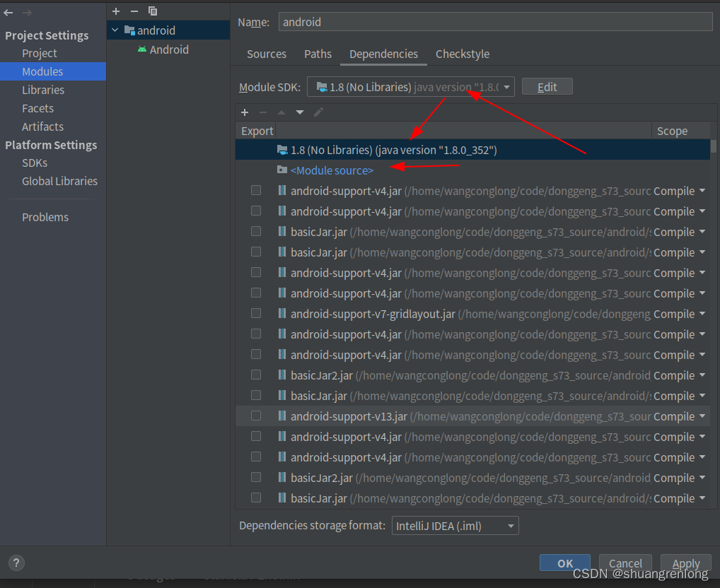The width and height of the screenshot is (720, 588).
Task: Click the Apply button
Action: pyautogui.click(x=685, y=563)
